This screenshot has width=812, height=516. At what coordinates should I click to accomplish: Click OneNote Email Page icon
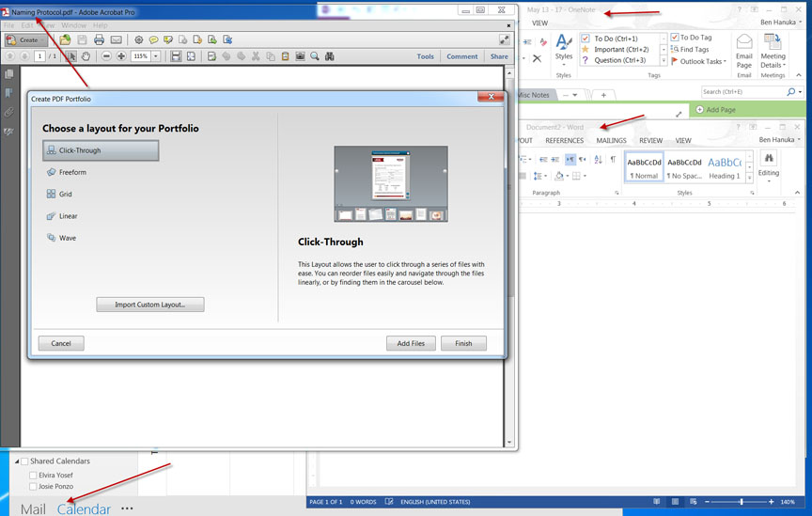point(744,51)
